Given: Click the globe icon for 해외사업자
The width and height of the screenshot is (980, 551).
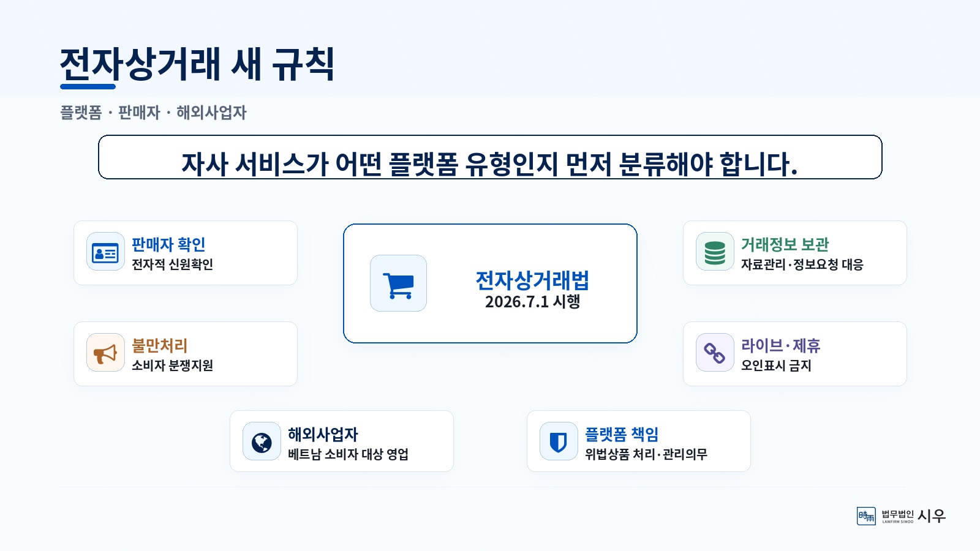Looking at the screenshot, I should click(x=262, y=441).
